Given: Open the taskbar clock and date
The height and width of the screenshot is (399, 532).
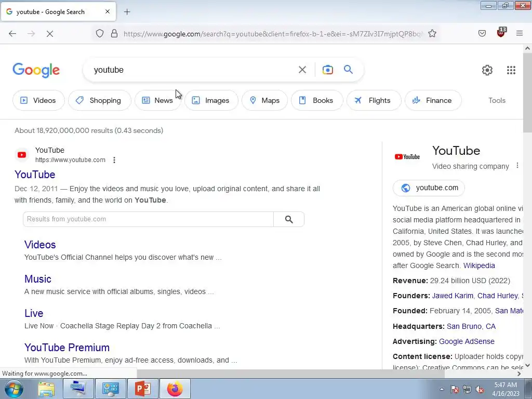Looking at the screenshot, I should tap(506, 389).
